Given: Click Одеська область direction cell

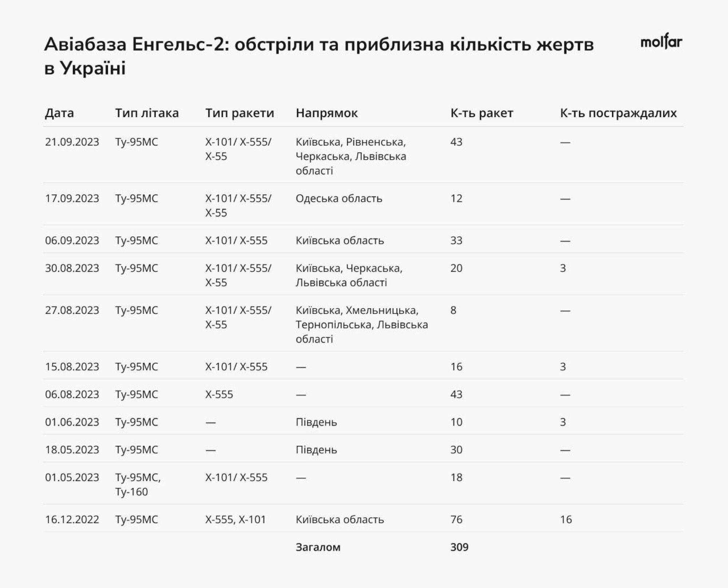Looking at the screenshot, I should coord(339,198).
